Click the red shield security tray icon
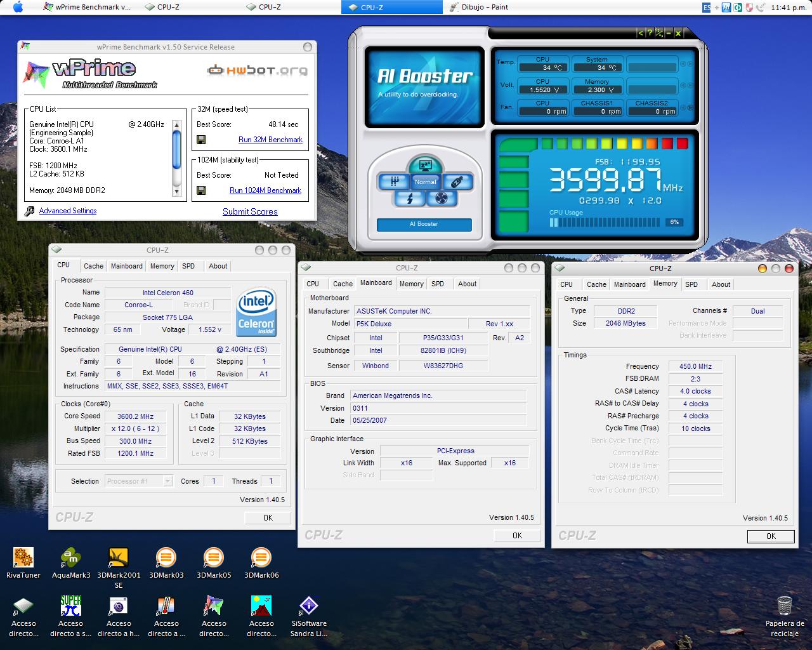Viewport: 812px width, 650px height. [x=749, y=8]
